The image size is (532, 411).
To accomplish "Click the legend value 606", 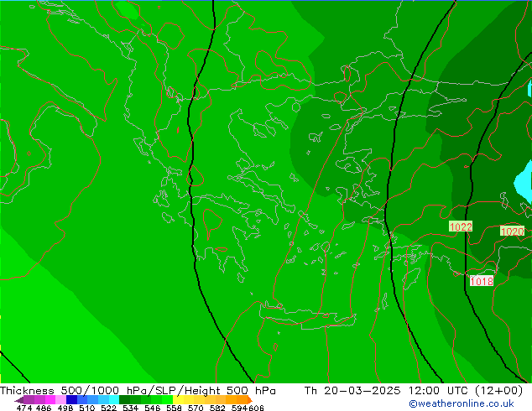I will click(255, 408).
